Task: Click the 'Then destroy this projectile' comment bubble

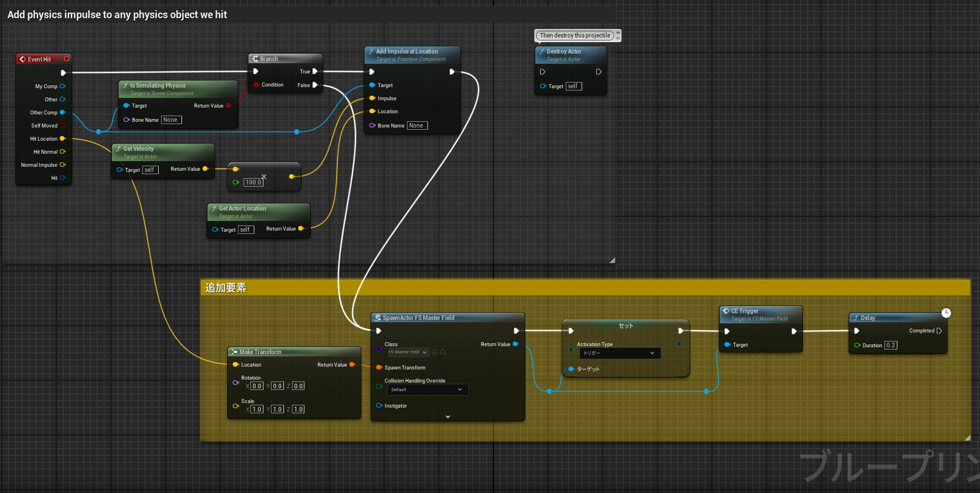Action: (575, 35)
